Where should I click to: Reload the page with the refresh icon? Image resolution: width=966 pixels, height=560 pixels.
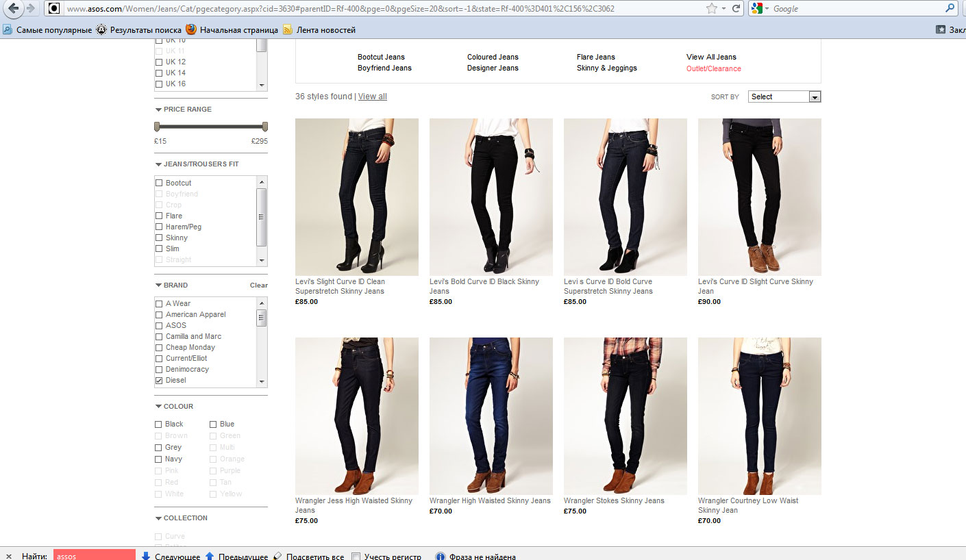click(x=736, y=9)
